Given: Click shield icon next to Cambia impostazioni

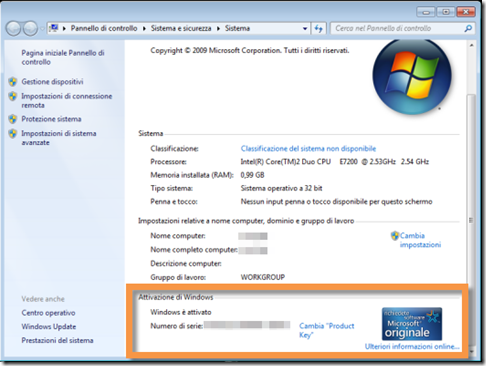Looking at the screenshot, I should pyautogui.click(x=395, y=236).
